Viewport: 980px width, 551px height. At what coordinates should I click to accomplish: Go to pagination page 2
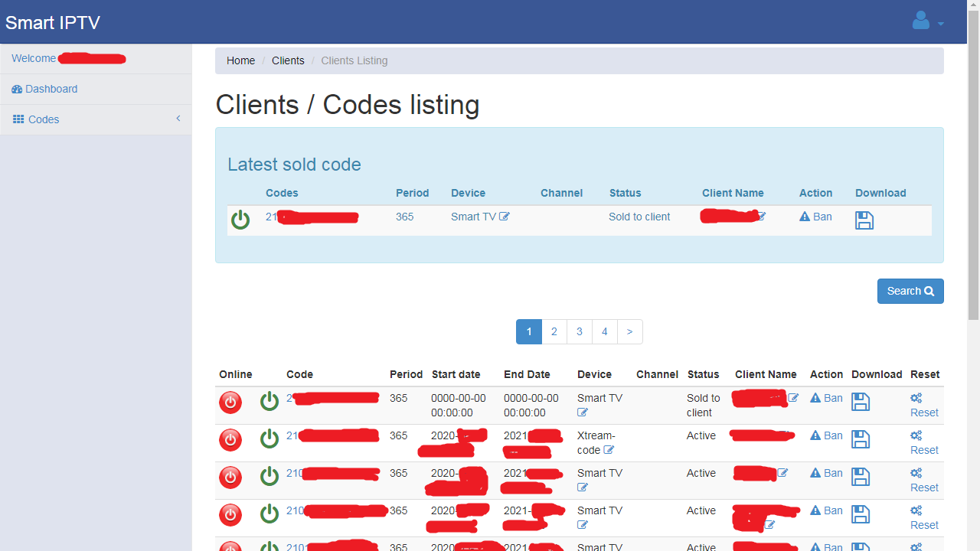coord(554,331)
